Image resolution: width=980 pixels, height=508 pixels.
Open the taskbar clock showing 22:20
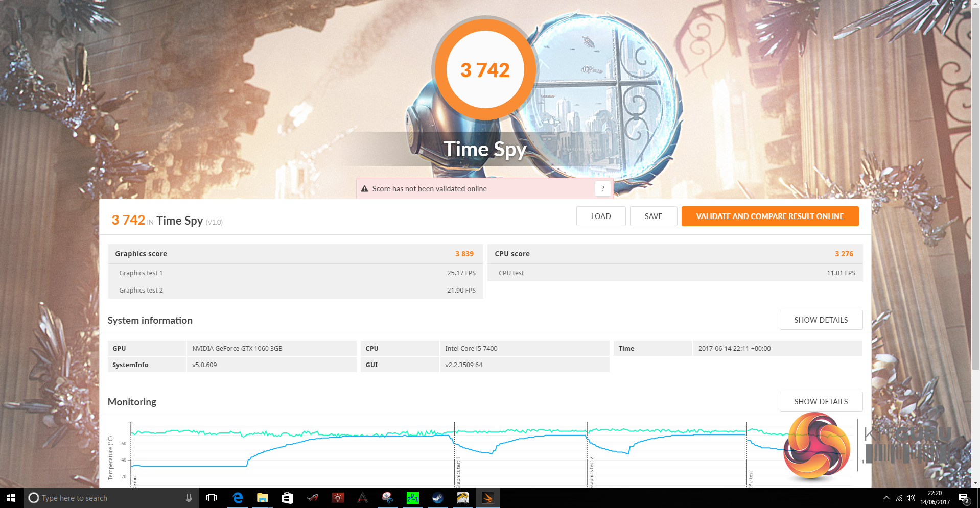click(935, 498)
